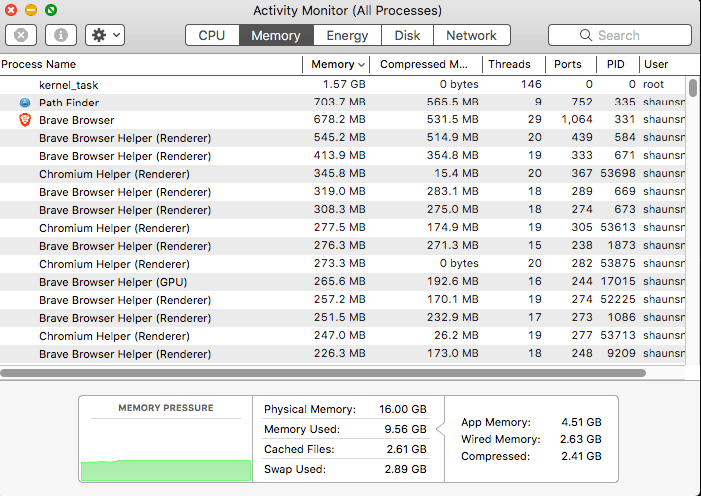Sort by Compressed Memory column
The width and height of the screenshot is (701, 496).
[426, 64]
